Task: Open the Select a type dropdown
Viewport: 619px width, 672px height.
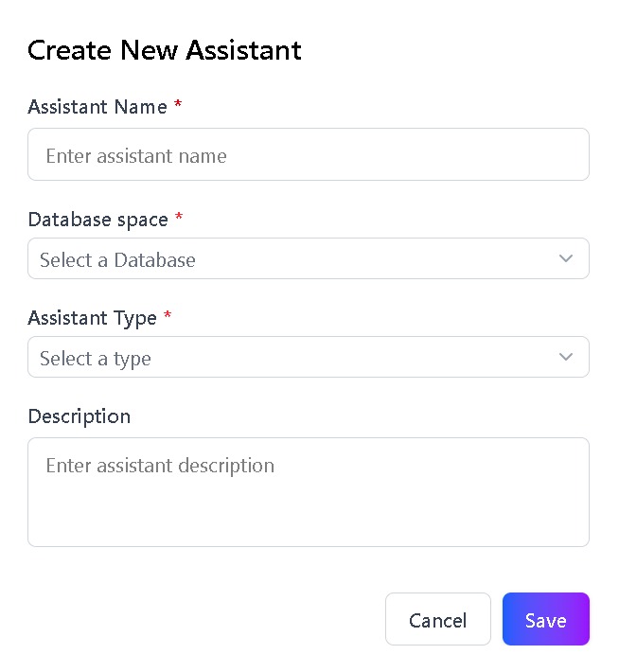Action: 309,357
